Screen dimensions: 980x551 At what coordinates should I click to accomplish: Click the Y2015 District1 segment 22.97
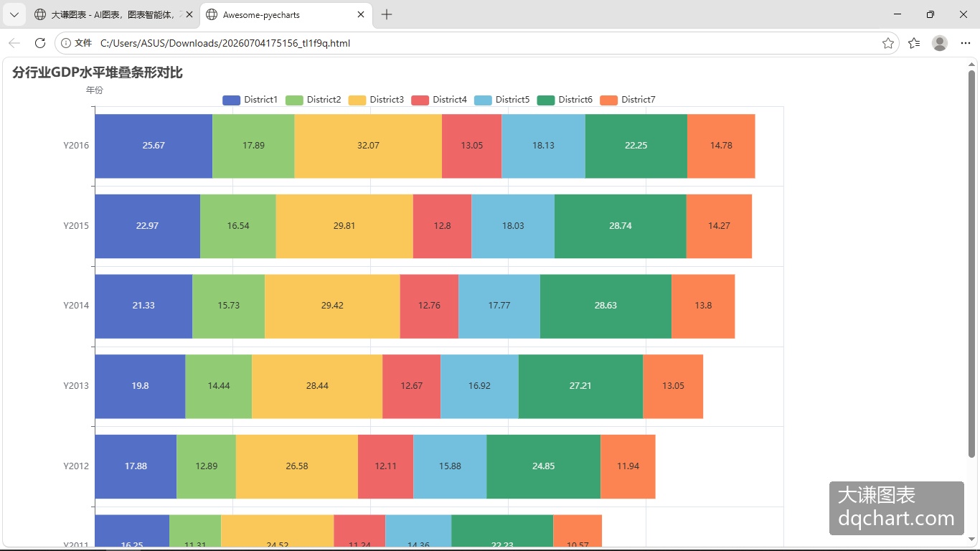click(x=148, y=226)
